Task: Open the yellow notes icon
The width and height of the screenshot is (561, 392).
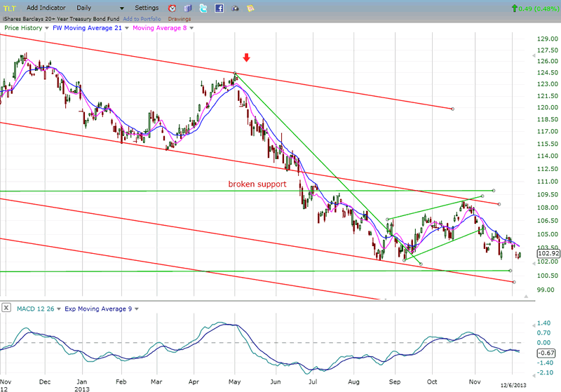Action: coord(250,8)
